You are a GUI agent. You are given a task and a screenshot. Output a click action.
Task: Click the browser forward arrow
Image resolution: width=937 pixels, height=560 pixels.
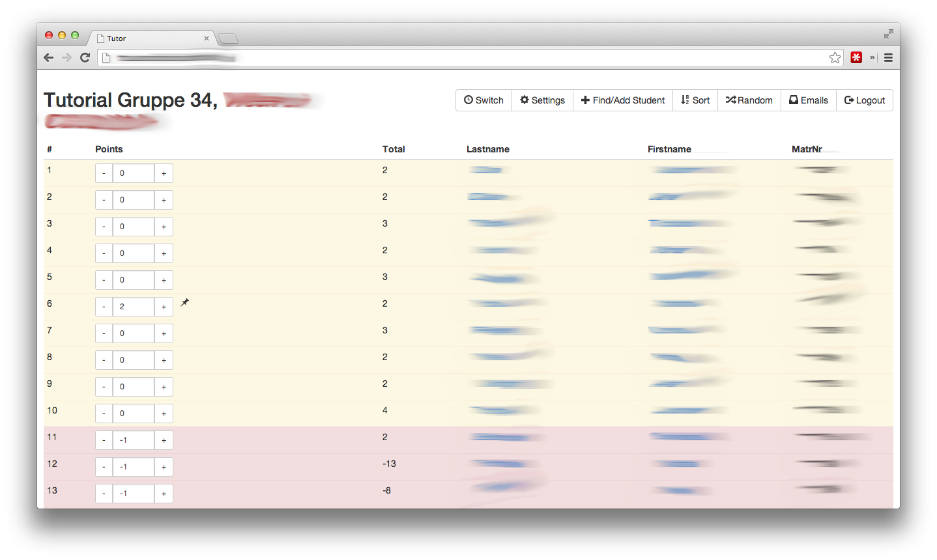[x=66, y=57]
